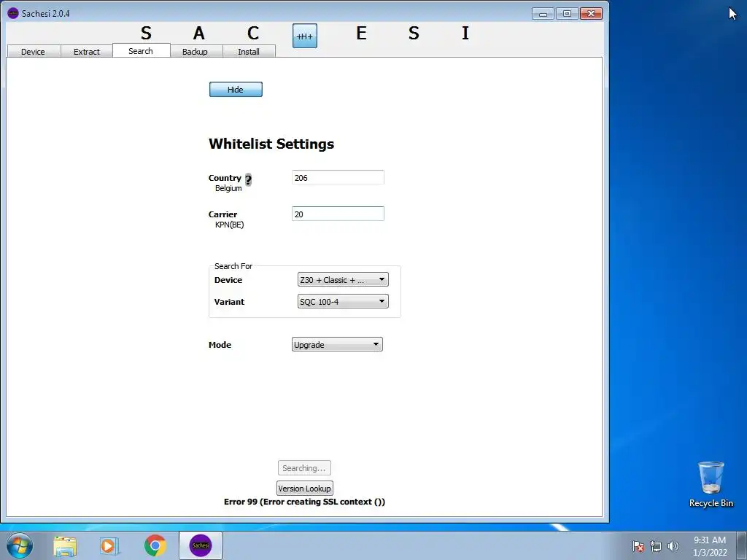Screen dimensions: 747x560
Task: Open the Backup tab
Action: pos(196,52)
